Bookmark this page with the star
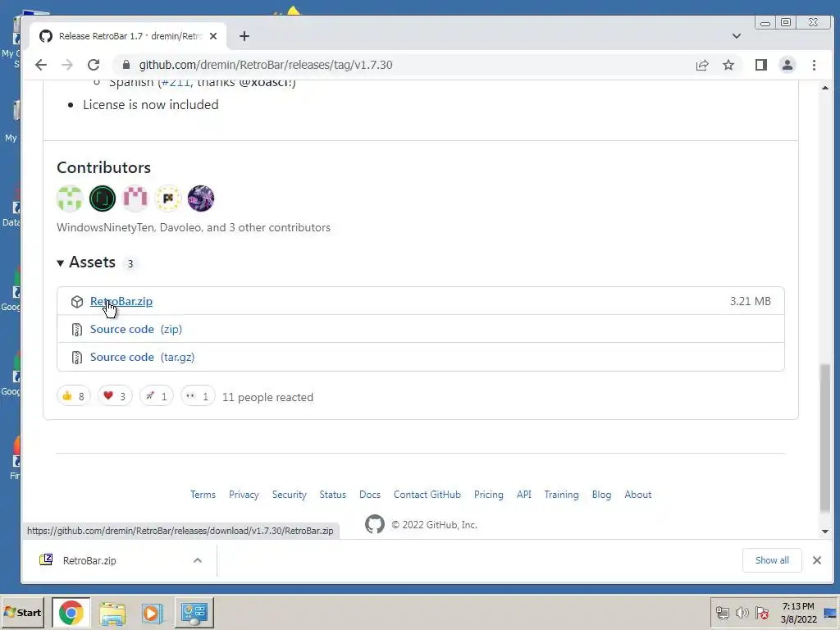The height and width of the screenshot is (630, 840). 728,65
